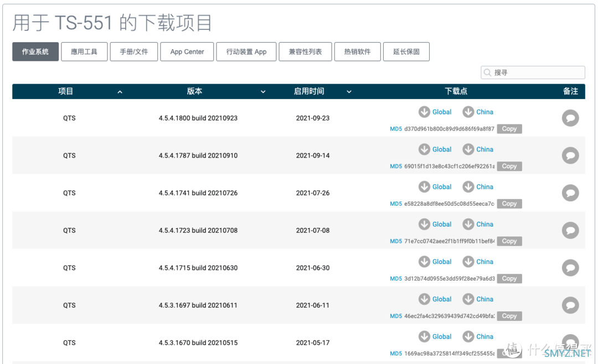598x364 pixels.
Task: Copy MD5 for build 20210910
Action: (x=509, y=166)
